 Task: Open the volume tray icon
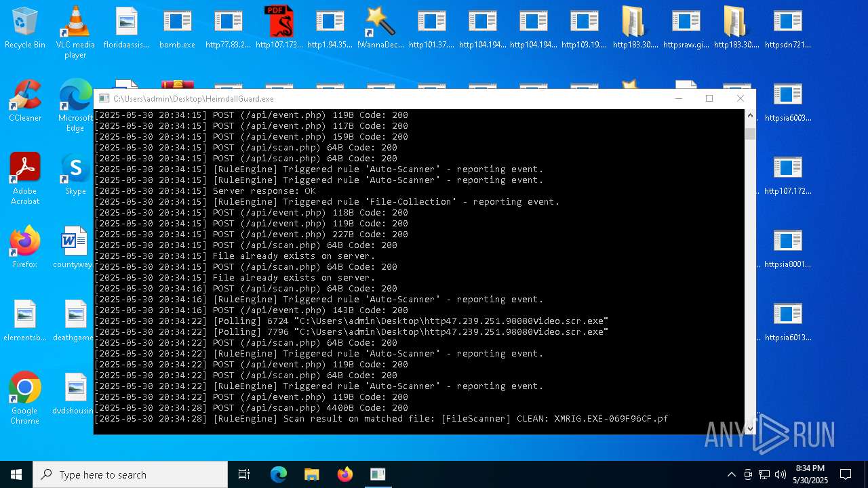[781, 474]
